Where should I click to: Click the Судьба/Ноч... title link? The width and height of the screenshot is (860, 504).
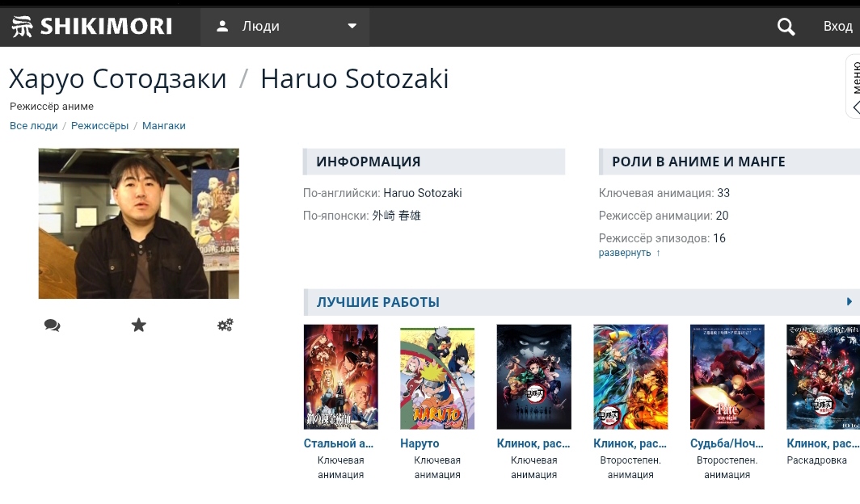727,443
